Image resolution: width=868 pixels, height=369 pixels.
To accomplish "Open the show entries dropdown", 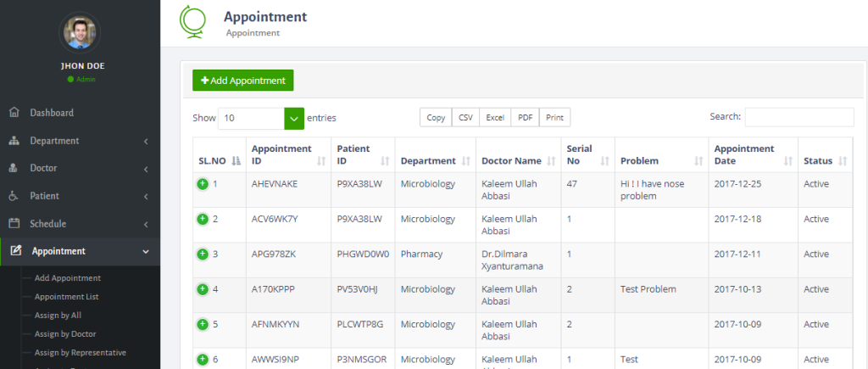I will click(x=293, y=118).
